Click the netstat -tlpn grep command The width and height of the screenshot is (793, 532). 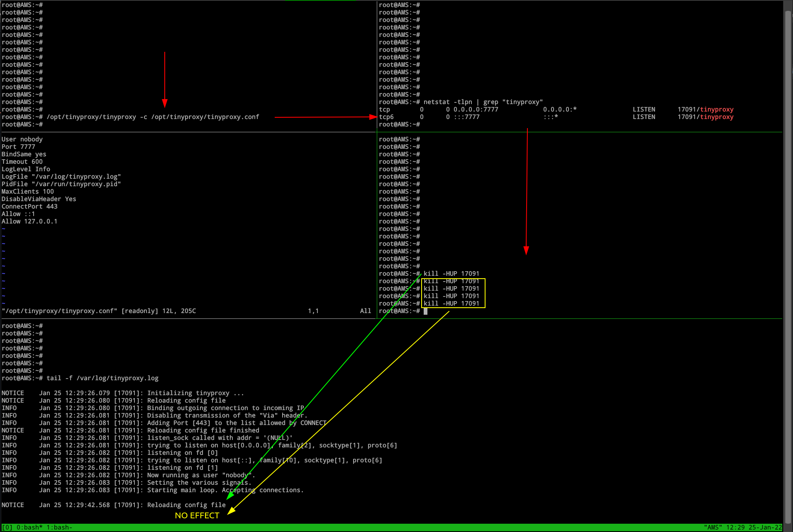(x=483, y=102)
